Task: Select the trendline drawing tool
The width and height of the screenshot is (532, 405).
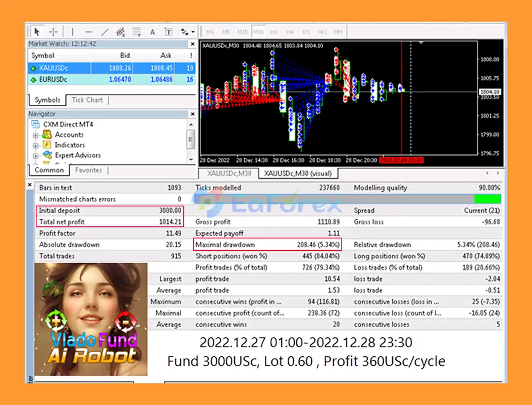Action: click(105, 32)
